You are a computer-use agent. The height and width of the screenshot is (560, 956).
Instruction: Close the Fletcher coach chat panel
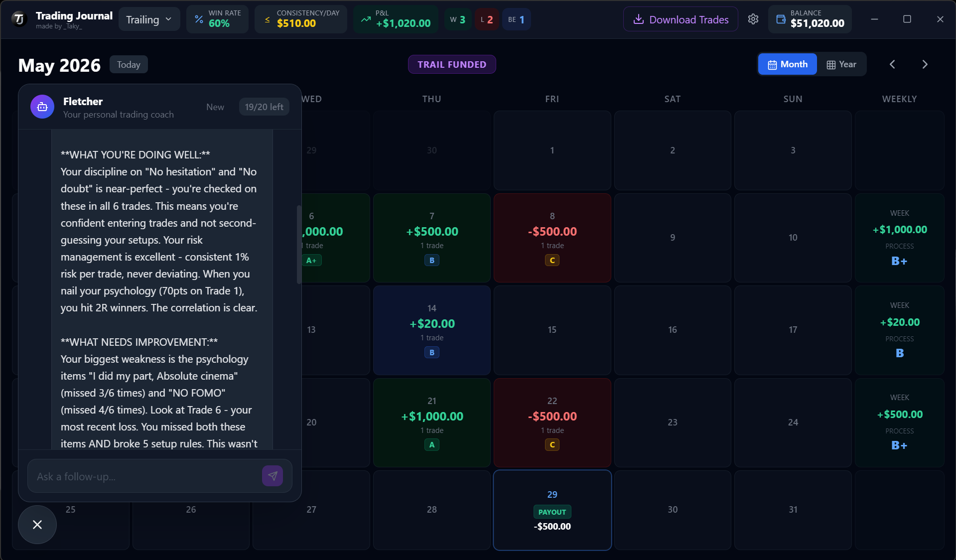[x=37, y=525]
